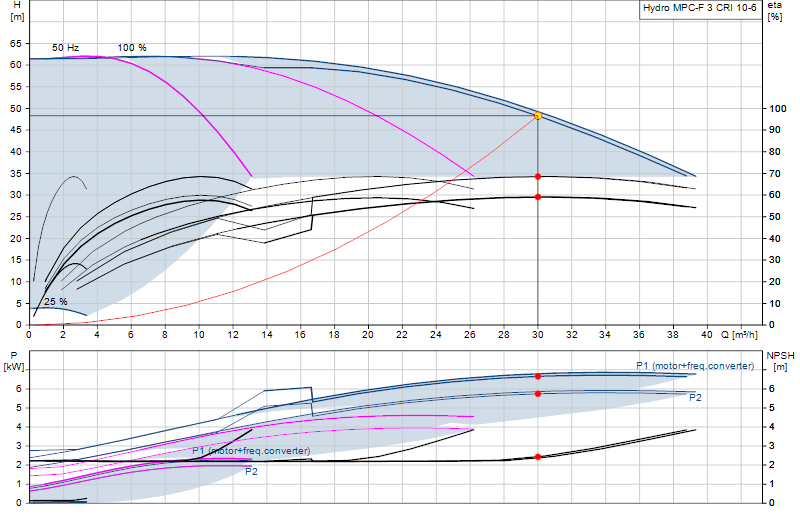800x520 pixels.
Task: Click the magenta 'P1 (motor+freq.converter)' label
Action: pyautogui.click(x=251, y=451)
